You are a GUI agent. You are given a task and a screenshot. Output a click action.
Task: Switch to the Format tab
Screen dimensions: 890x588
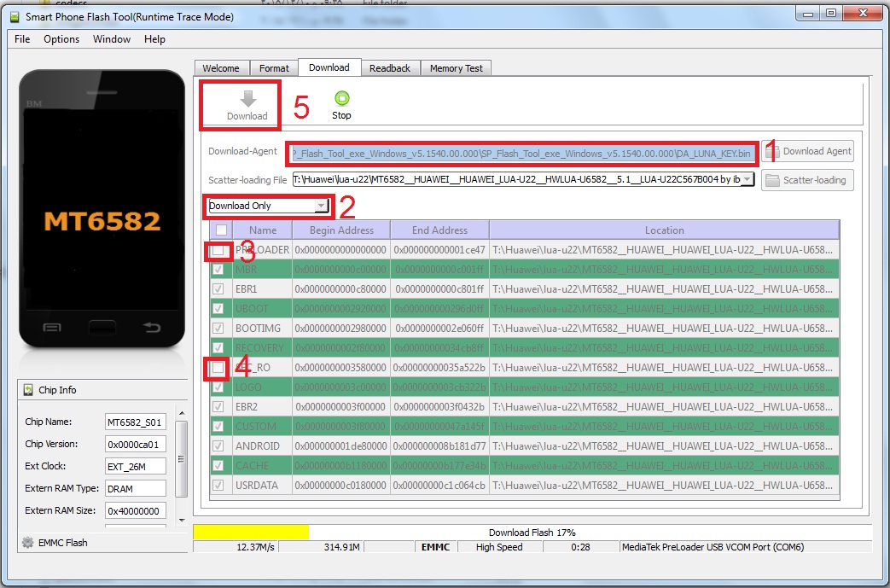tap(274, 68)
